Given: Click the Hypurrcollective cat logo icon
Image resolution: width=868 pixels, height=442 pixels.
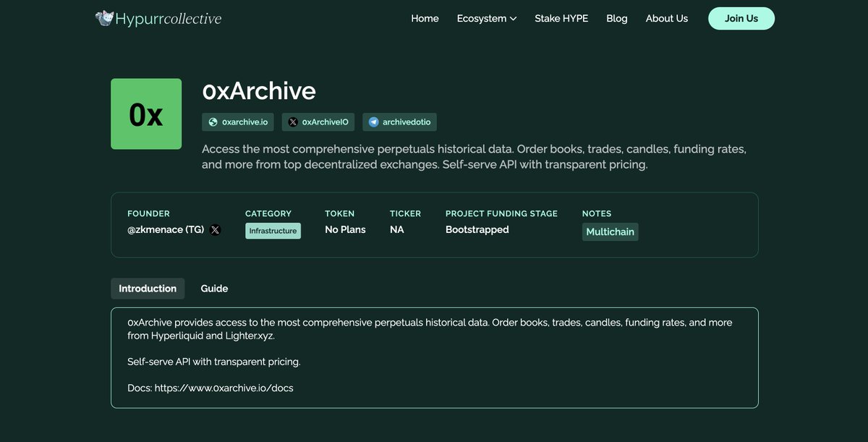Looking at the screenshot, I should coord(104,18).
